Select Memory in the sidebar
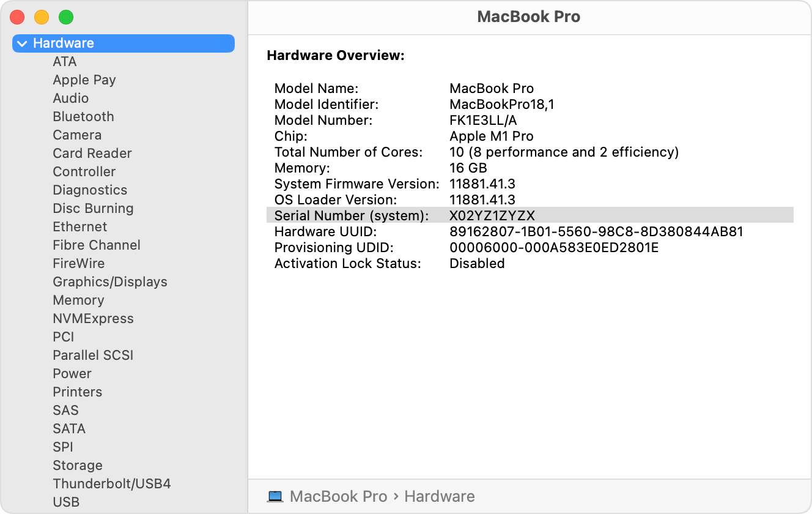Viewport: 812px width, 514px height. pos(78,300)
